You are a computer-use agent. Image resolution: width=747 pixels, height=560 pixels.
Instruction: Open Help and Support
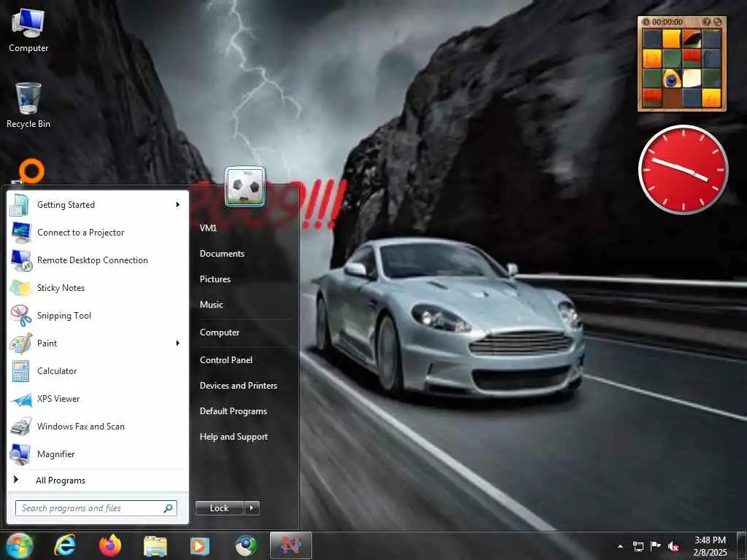pyautogui.click(x=234, y=437)
